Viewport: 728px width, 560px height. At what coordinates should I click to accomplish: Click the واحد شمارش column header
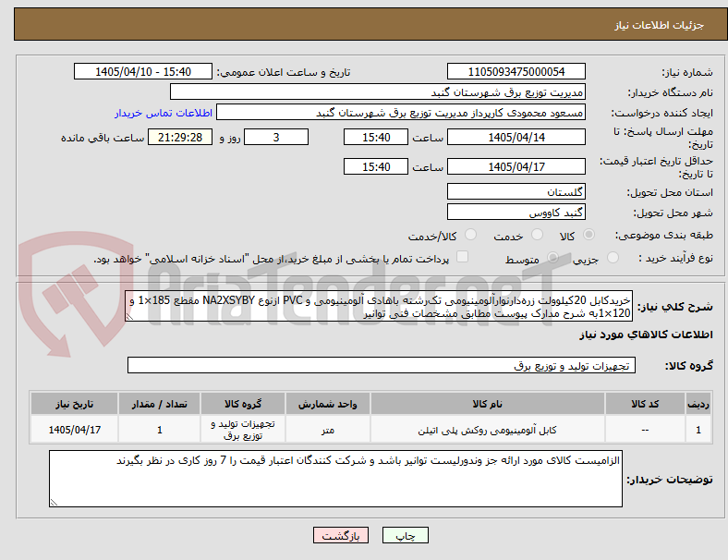click(327, 404)
